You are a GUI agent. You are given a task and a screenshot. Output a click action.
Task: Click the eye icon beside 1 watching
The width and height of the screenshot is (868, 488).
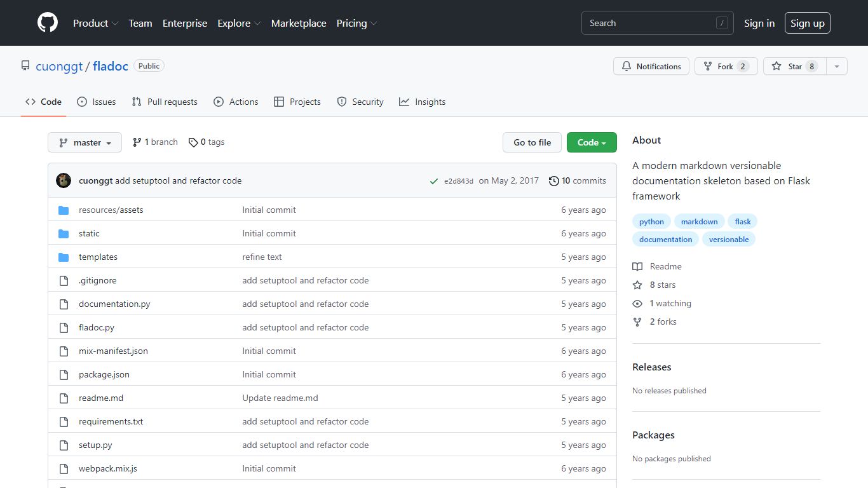637,303
